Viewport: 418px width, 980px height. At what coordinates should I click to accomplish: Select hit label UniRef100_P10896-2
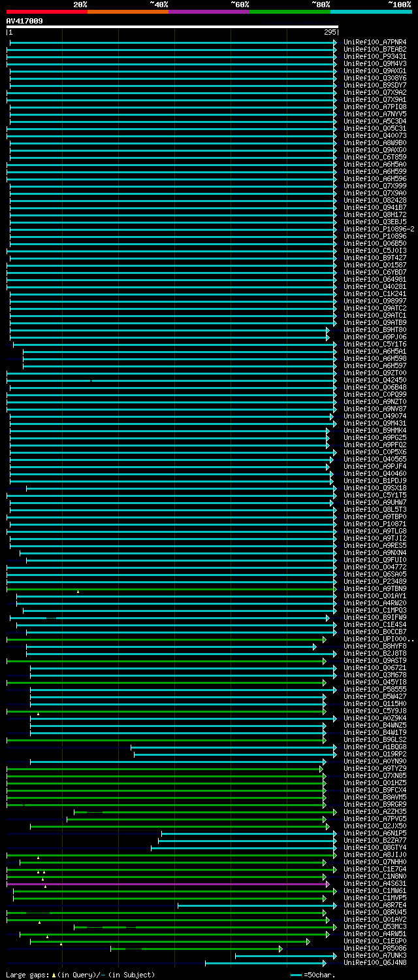pos(379,229)
